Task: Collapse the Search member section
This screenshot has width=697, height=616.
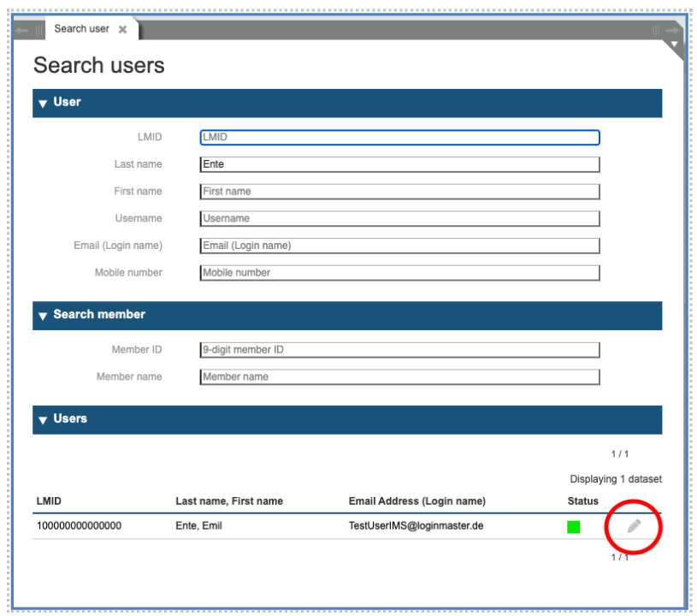Action: pyautogui.click(x=44, y=314)
